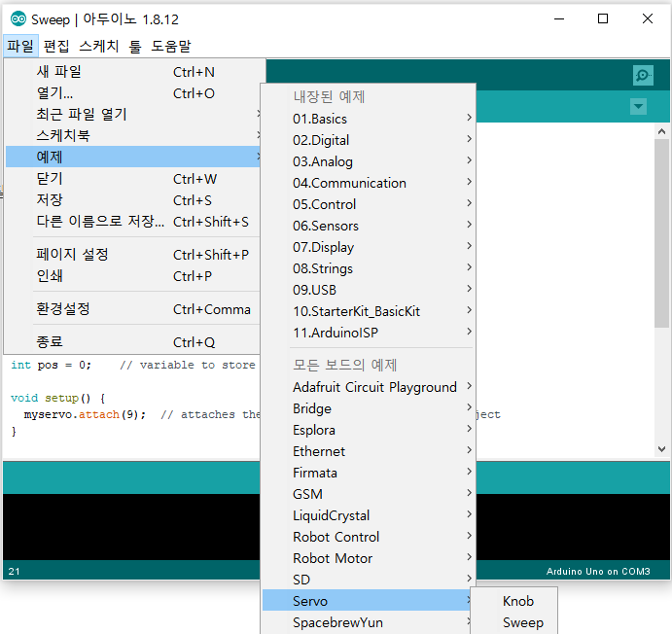Open 11.ArduinoISP submenu
672x634 pixels.
point(369,333)
